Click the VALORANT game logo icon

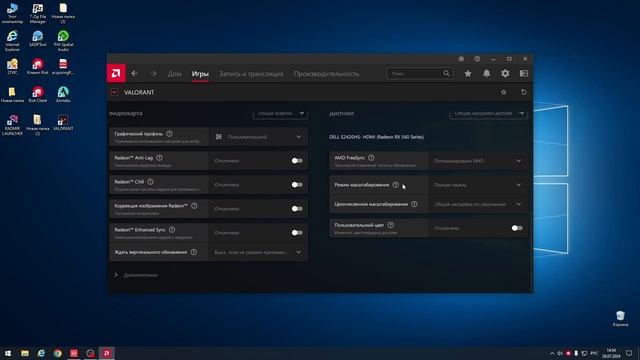[115, 92]
